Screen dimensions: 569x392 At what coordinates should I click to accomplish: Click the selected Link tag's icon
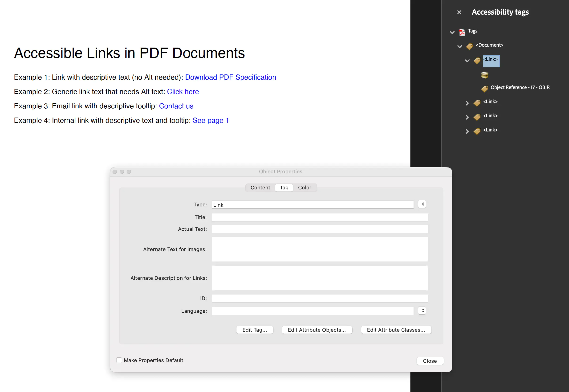point(477,60)
